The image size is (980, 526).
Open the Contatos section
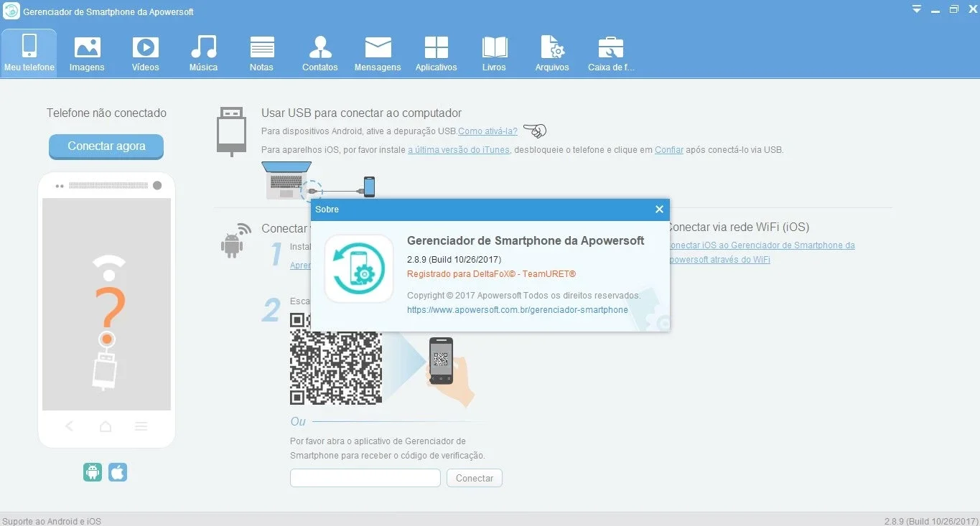point(319,52)
